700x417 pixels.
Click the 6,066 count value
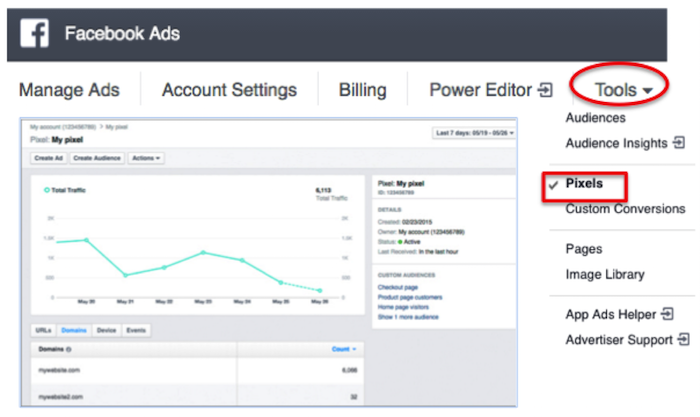(350, 370)
